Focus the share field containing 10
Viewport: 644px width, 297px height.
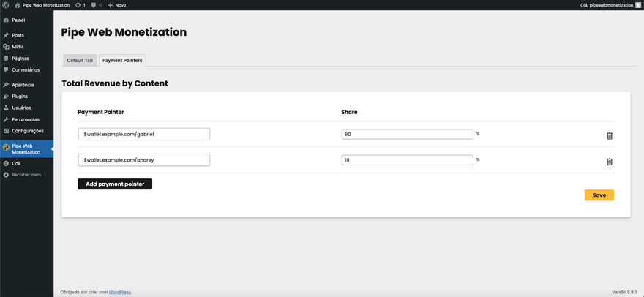[407, 159]
